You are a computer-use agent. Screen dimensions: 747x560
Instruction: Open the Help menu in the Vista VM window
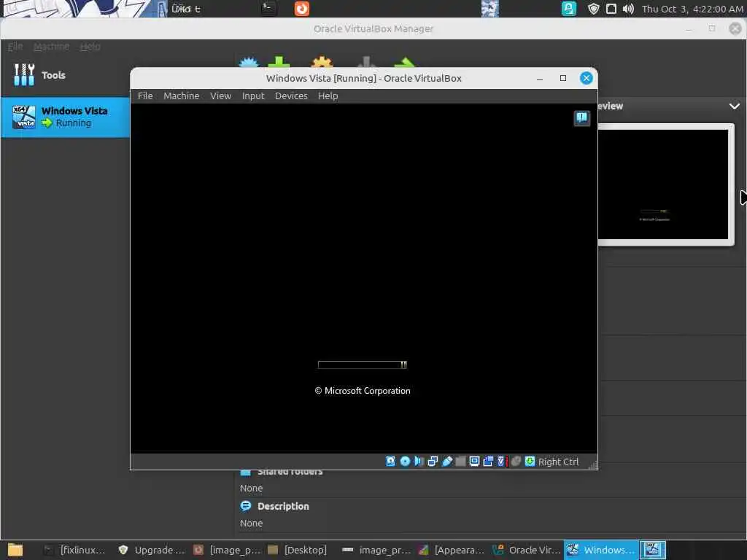328,96
